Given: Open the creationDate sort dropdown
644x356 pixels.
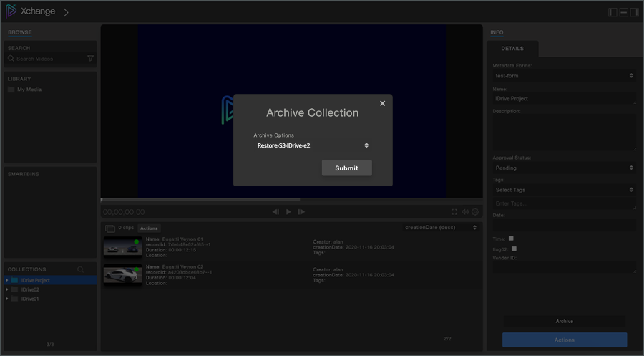Looking at the screenshot, I should (x=441, y=227).
